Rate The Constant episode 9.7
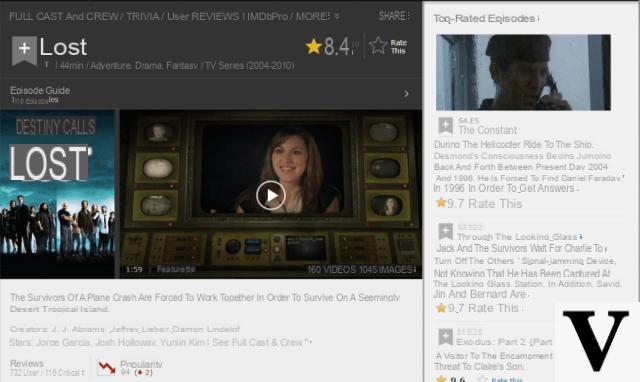 click(x=495, y=203)
